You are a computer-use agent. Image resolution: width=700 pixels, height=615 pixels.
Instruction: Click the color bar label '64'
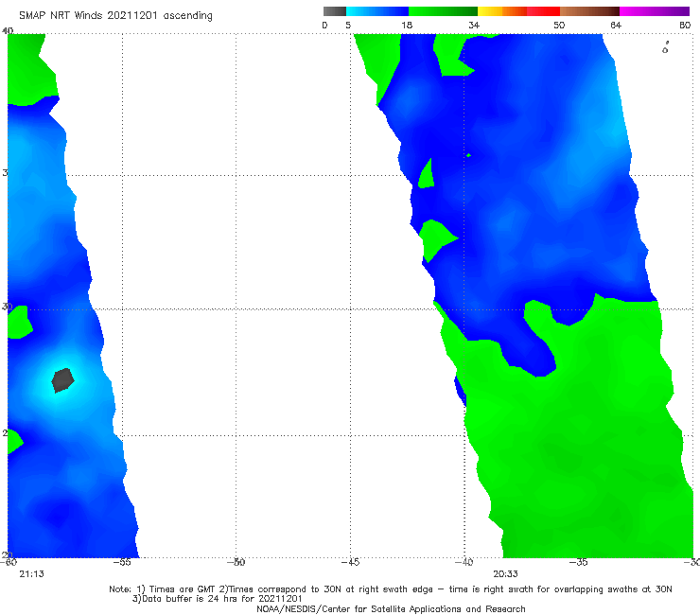point(616,26)
